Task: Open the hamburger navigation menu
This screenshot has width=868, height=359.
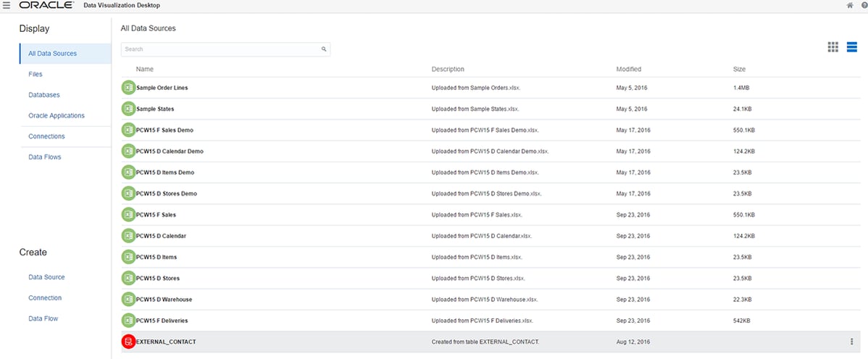Action: [7, 5]
